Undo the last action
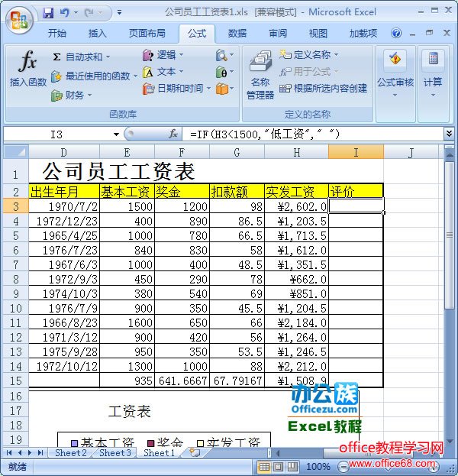This screenshot has height=476, width=458. click(65, 13)
